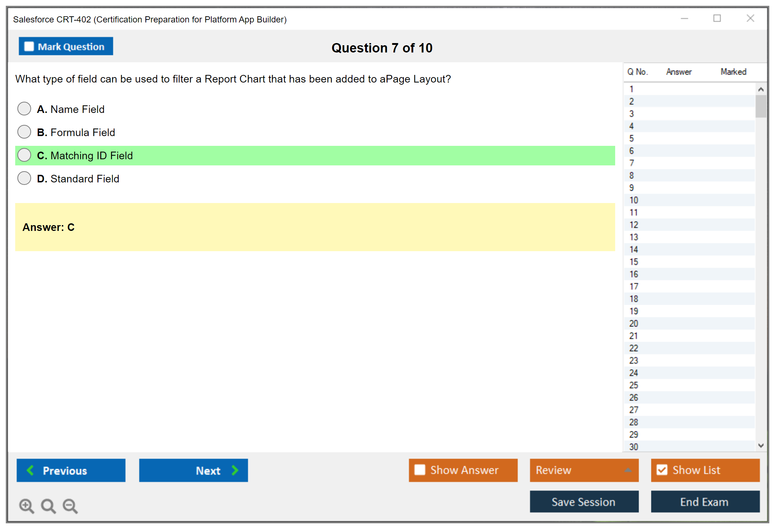The width and height of the screenshot is (778, 532).
Task: Click the green right arrow on Next
Action: click(235, 470)
